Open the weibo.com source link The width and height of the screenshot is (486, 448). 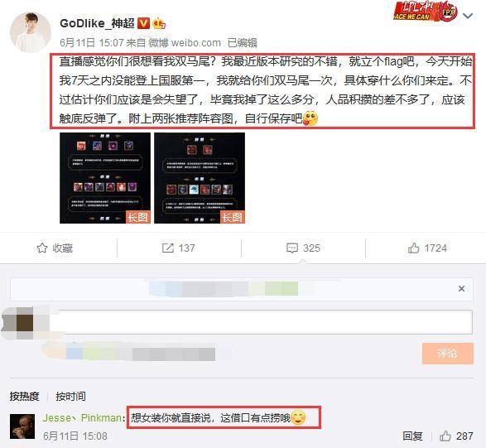pyautogui.click(x=196, y=43)
